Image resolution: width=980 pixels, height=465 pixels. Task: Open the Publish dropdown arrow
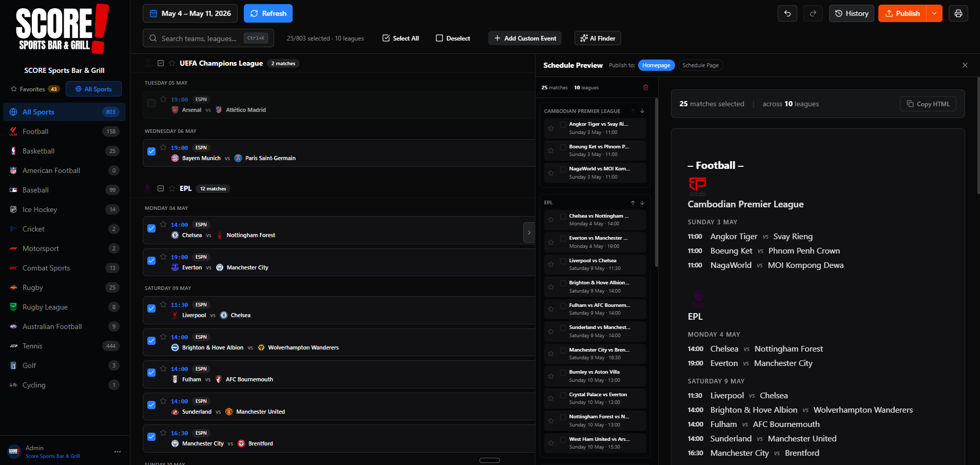coord(934,13)
